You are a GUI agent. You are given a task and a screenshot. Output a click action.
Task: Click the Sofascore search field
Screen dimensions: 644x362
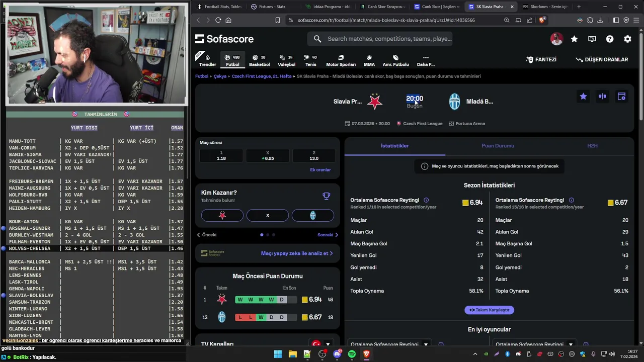click(x=380, y=39)
